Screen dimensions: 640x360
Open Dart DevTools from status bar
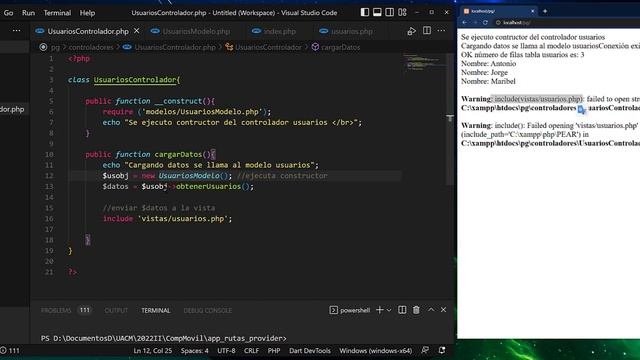point(310,351)
